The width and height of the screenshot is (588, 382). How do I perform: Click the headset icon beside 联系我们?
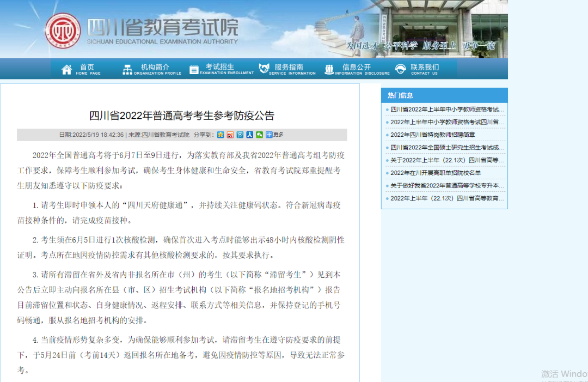[401, 68]
